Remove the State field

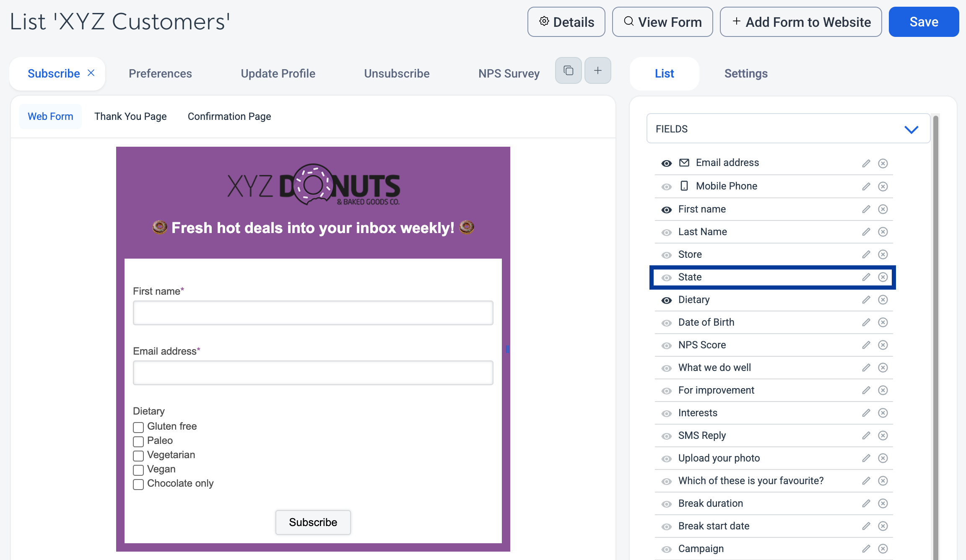(x=883, y=277)
